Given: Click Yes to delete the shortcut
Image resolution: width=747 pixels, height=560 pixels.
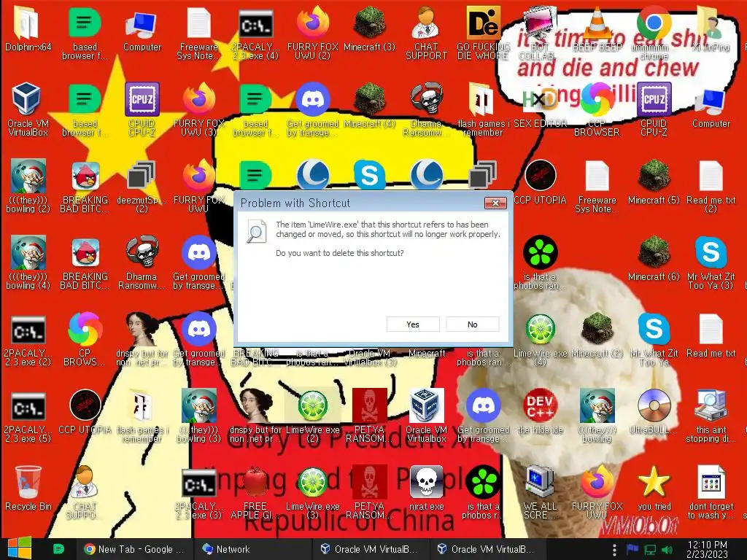Looking at the screenshot, I should pyautogui.click(x=413, y=324).
